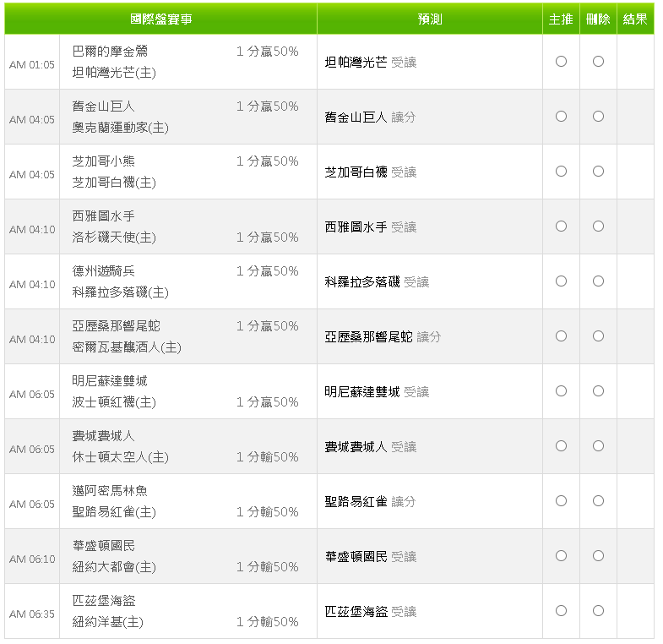The height and width of the screenshot is (644, 663).
Task: Click prediction 芝加哥白襪 受讓
Action: point(371,172)
